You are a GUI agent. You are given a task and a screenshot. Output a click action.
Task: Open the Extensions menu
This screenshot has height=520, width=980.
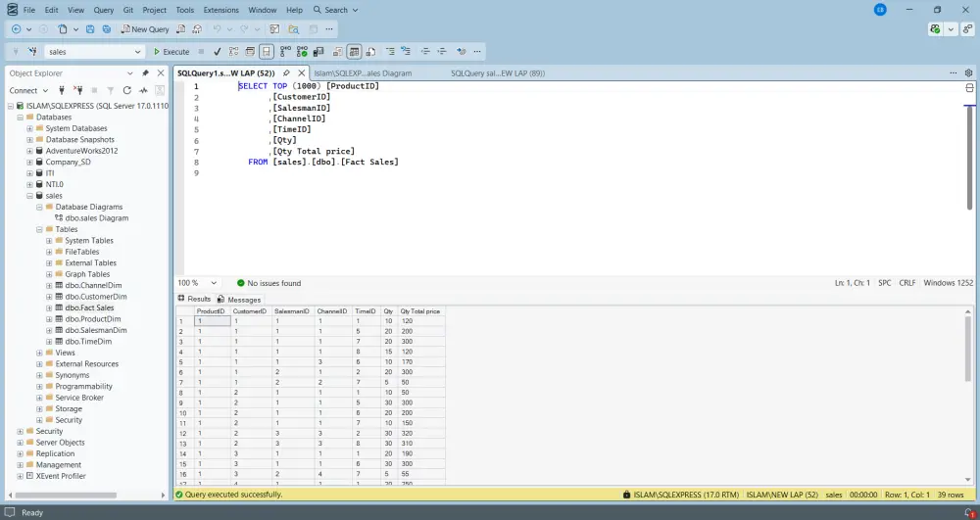point(221,10)
